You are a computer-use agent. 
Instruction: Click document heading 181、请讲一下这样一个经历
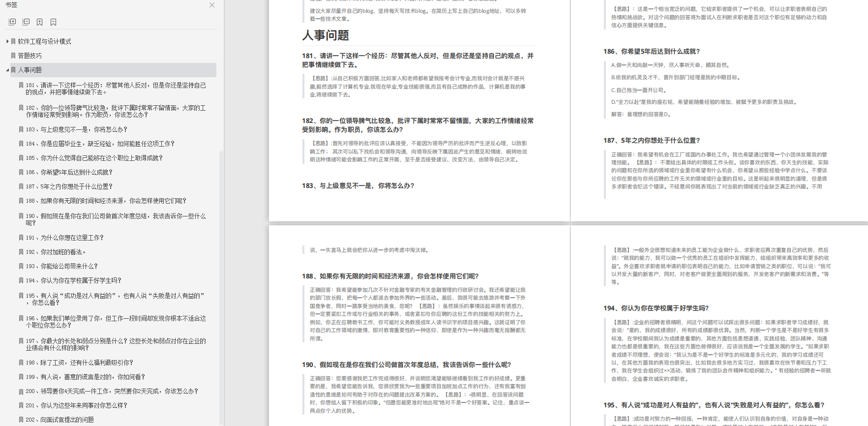click(418, 60)
